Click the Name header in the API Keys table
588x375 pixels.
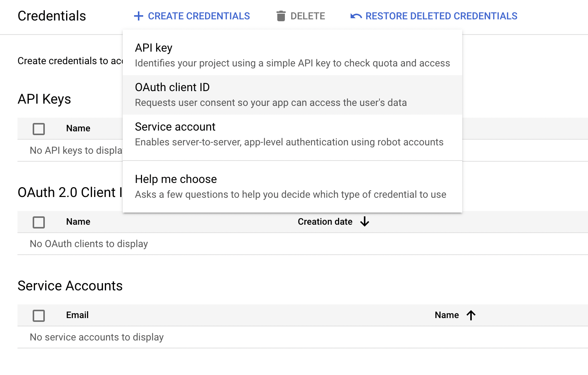(78, 128)
